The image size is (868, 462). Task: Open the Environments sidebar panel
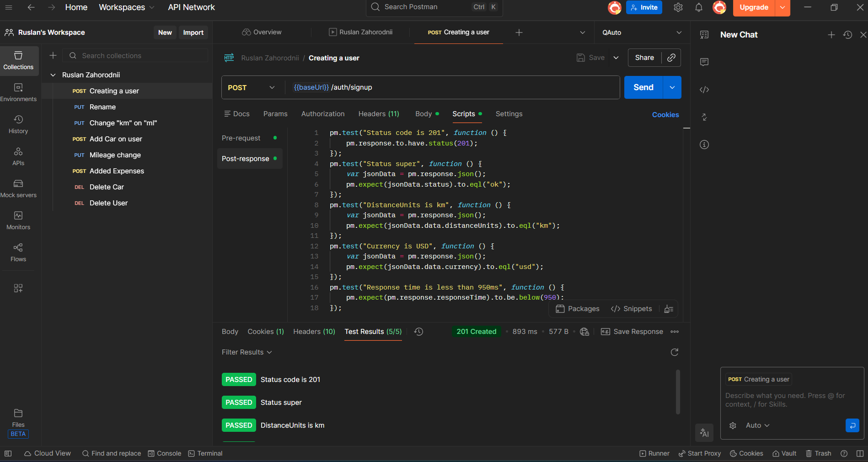tap(18, 92)
